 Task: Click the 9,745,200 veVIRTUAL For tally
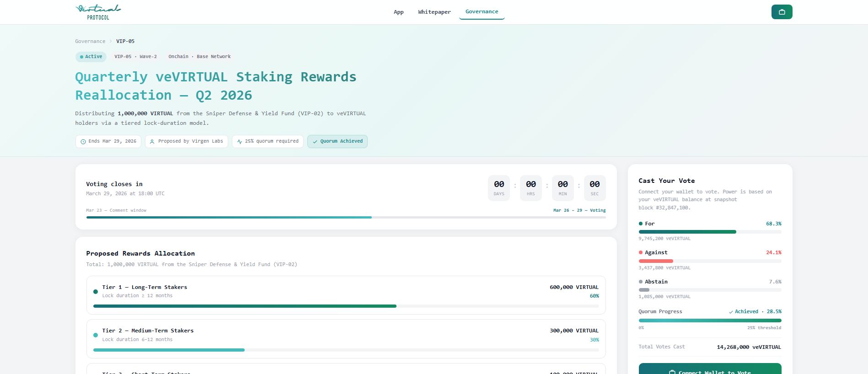(x=664, y=239)
